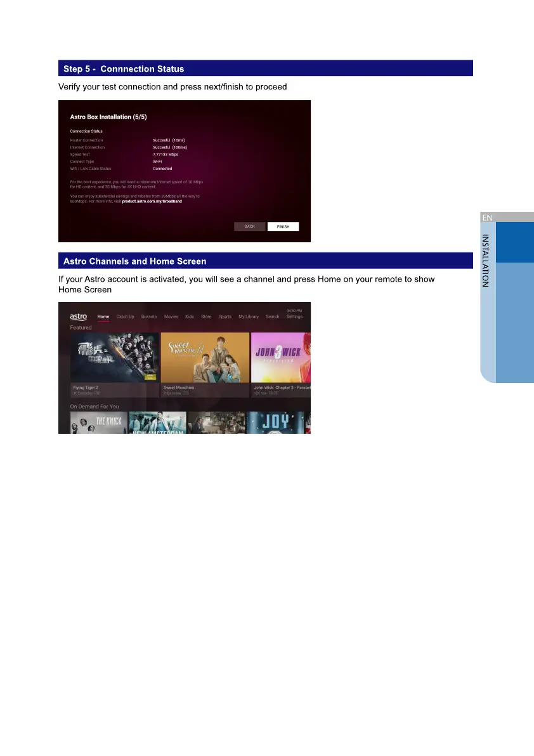The image size is (534, 756).
Task: Click the Flying Tiger 2 title caption
Action: click(x=86, y=388)
